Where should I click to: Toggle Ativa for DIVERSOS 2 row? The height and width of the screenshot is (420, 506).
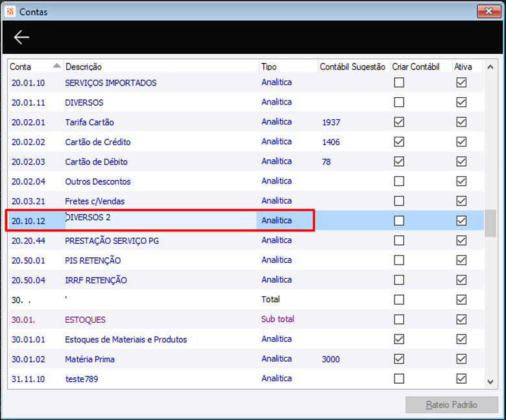[461, 221]
